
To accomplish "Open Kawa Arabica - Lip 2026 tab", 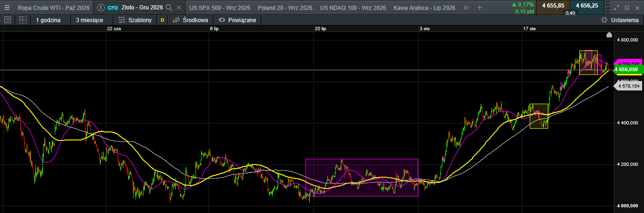I will (x=424, y=8).
